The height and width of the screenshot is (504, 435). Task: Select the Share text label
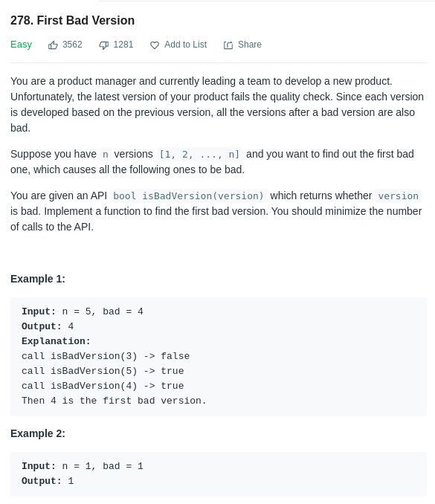point(250,45)
